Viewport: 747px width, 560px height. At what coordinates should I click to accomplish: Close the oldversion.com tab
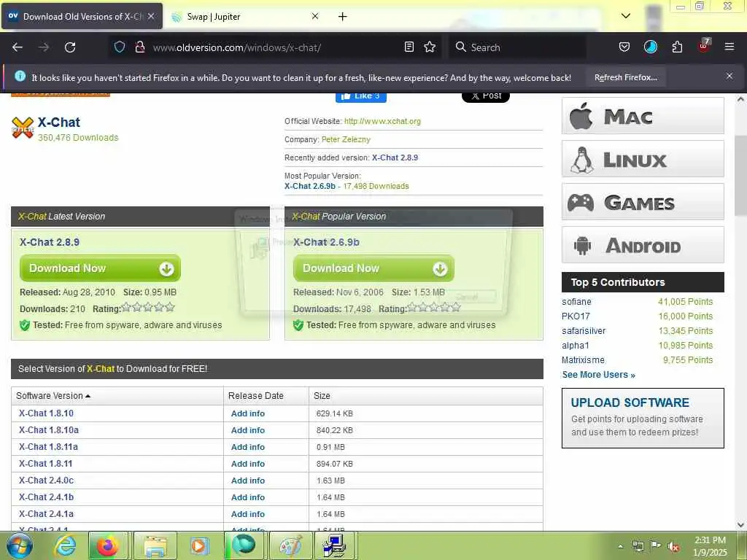[151, 16]
